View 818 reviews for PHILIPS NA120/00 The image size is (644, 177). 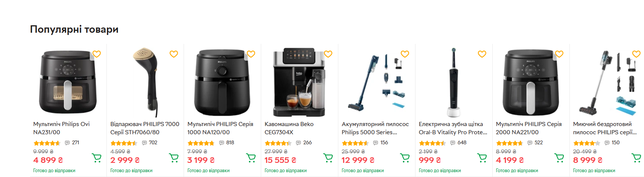point(227,143)
